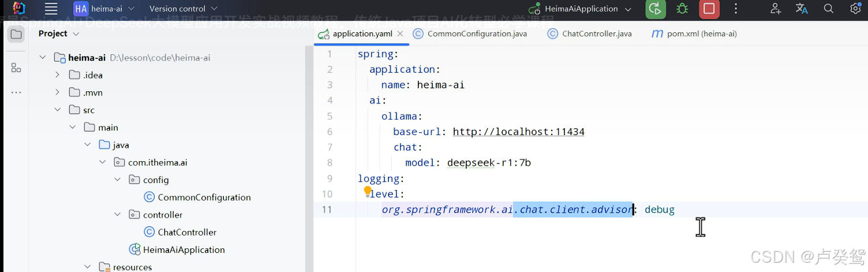The height and width of the screenshot is (272, 868).
Task: Collapse the config package
Action: pyautogui.click(x=117, y=180)
